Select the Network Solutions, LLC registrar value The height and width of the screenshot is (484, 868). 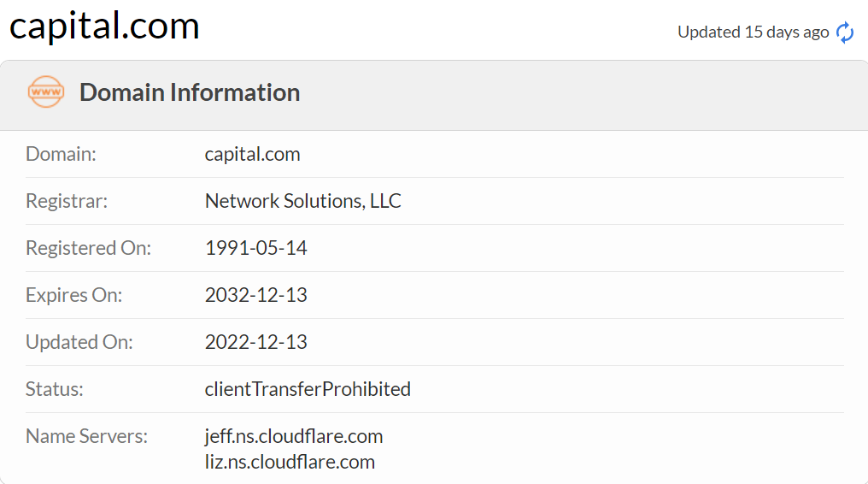[x=303, y=202]
